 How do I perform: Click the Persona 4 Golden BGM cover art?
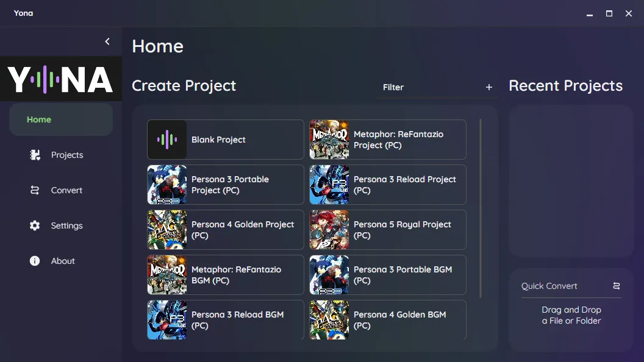(329, 320)
